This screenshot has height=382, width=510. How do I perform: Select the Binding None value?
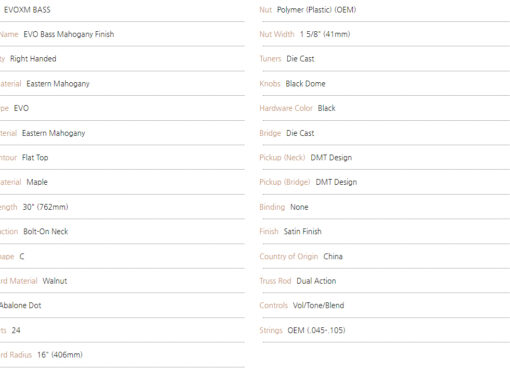tap(299, 207)
